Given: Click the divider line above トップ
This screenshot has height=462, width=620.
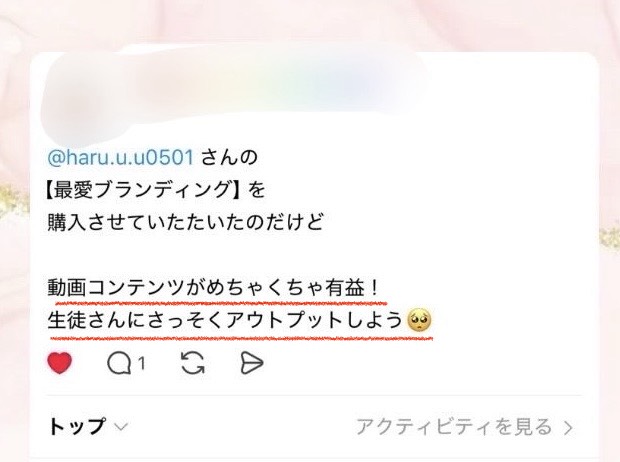Looking at the screenshot, I should tap(314, 395).
